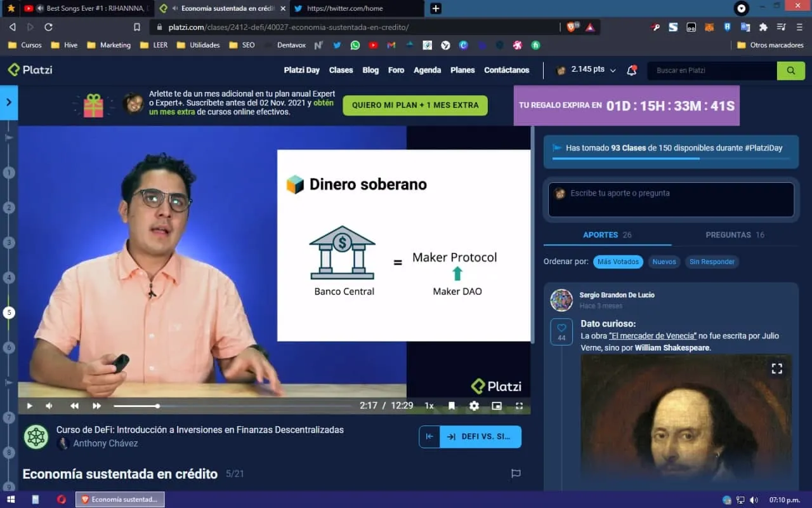The width and height of the screenshot is (812, 508).
Task: Click the Escribe tu aporte o pregunta box
Action: coord(671,199)
